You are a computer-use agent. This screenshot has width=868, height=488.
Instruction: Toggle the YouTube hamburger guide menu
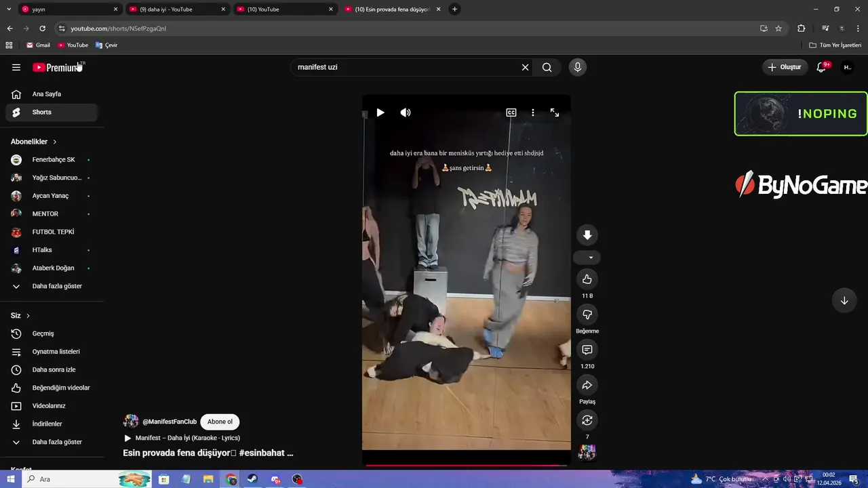[16, 67]
